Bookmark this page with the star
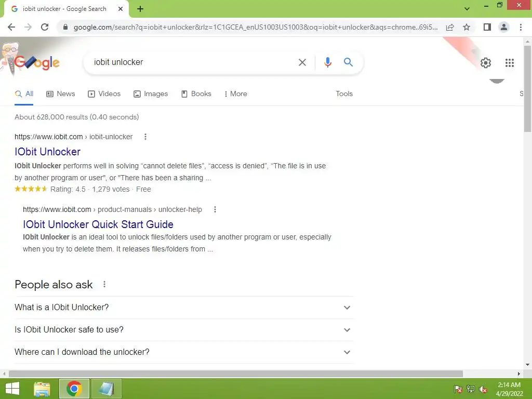532x399 pixels. [x=467, y=27]
